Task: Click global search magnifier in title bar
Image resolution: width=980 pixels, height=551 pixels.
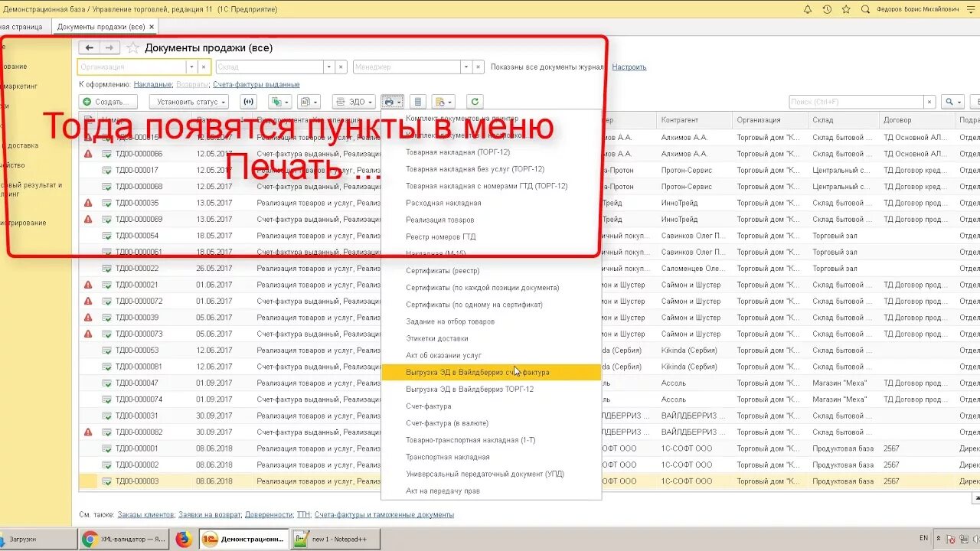Action: tap(865, 9)
